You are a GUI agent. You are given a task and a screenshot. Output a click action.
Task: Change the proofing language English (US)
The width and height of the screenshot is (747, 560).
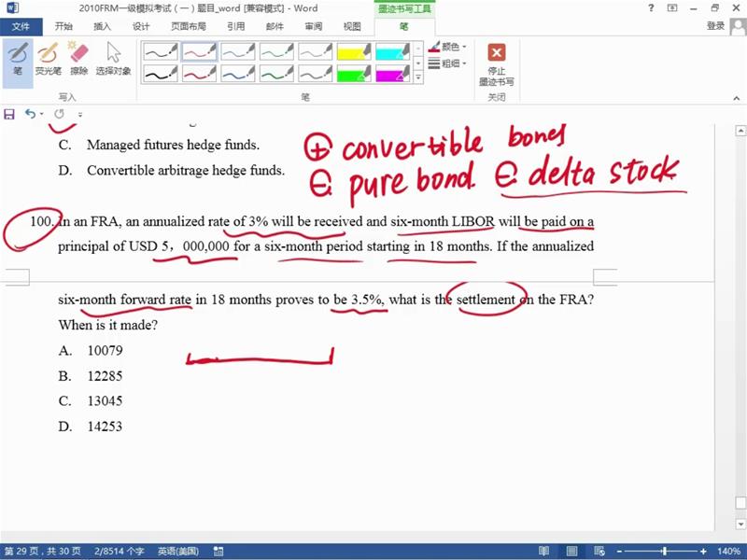(177, 552)
